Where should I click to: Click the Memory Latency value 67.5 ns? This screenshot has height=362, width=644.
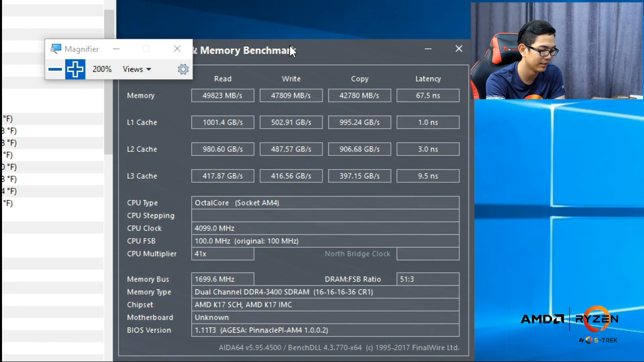click(x=428, y=95)
